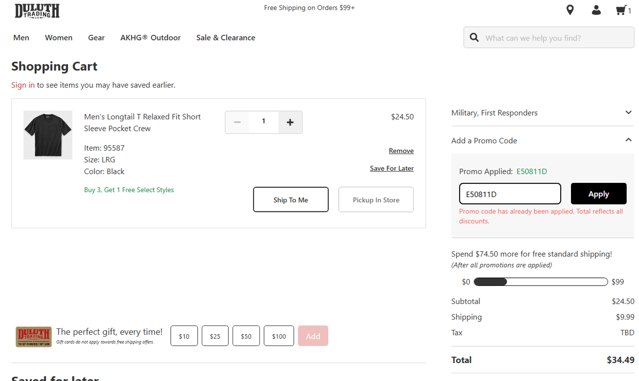Increase quantity with the plus button
Viewport: 639px width, 381px height.
[x=290, y=122]
